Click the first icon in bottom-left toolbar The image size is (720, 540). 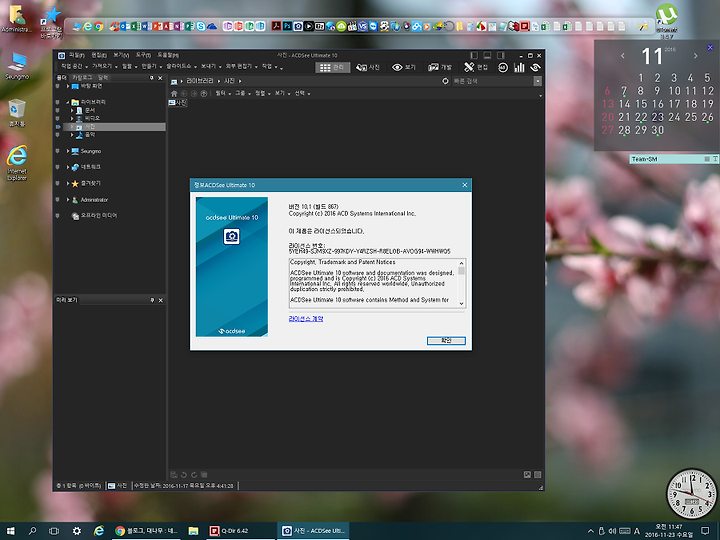(x=174, y=475)
